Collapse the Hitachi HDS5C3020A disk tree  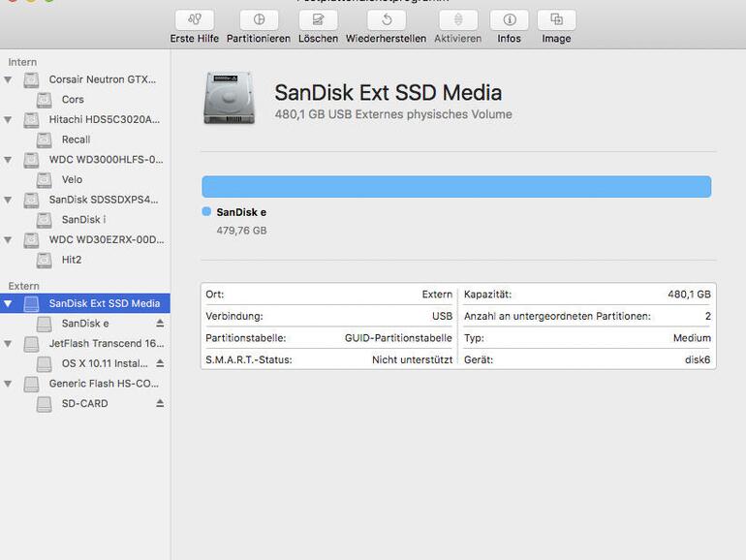pos(9,119)
